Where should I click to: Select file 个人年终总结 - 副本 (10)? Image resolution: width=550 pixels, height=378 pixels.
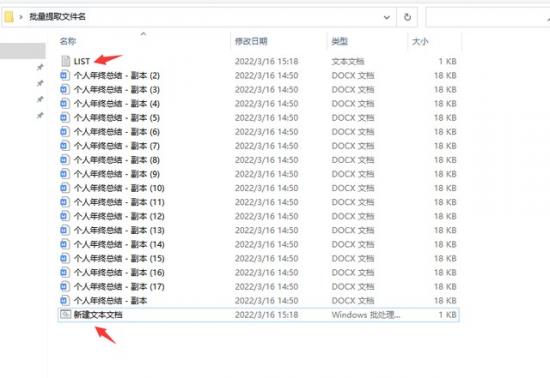(x=119, y=188)
